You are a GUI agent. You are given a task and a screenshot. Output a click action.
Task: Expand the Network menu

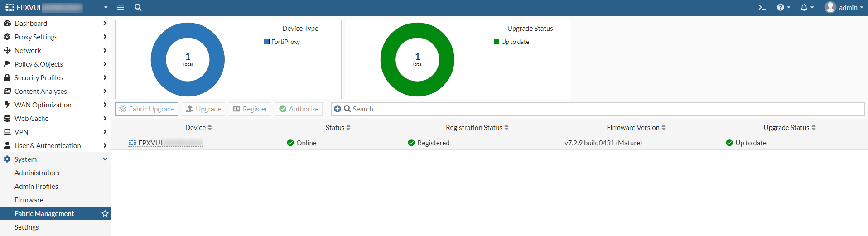(28, 51)
